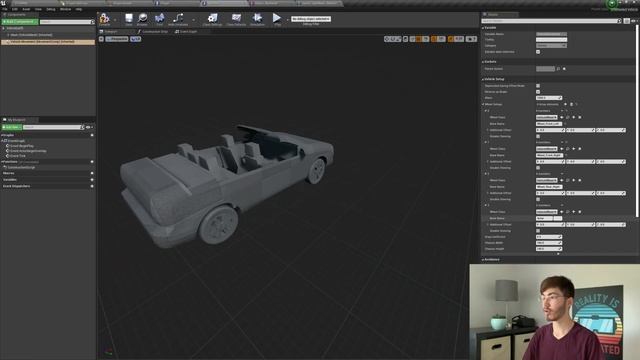This screenshot has width=640, height=360.
Task: Collapse the Vehicle Setup section
Action: click(483, 79)
